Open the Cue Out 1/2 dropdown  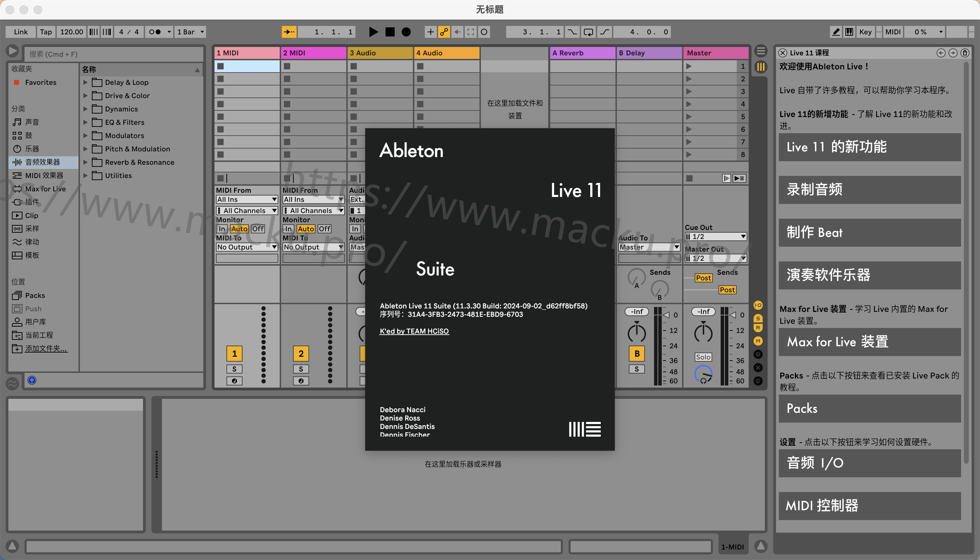click(715, 237)
